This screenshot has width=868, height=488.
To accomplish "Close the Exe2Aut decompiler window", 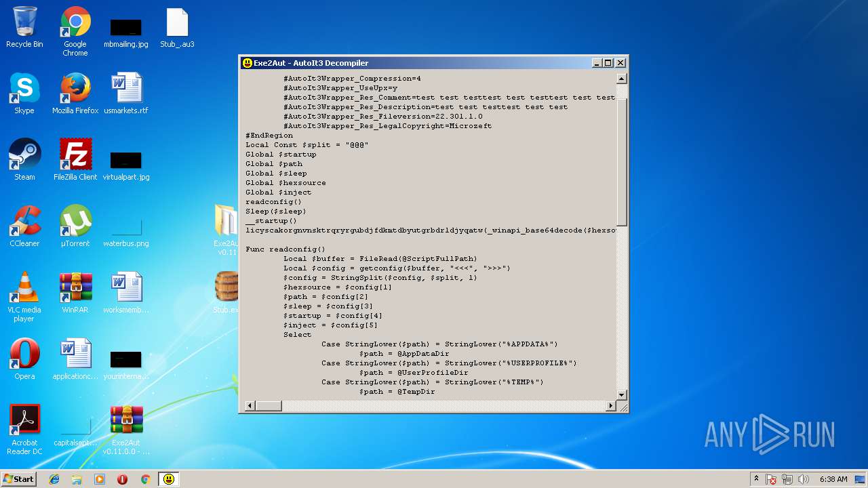I will coord(620,63).
